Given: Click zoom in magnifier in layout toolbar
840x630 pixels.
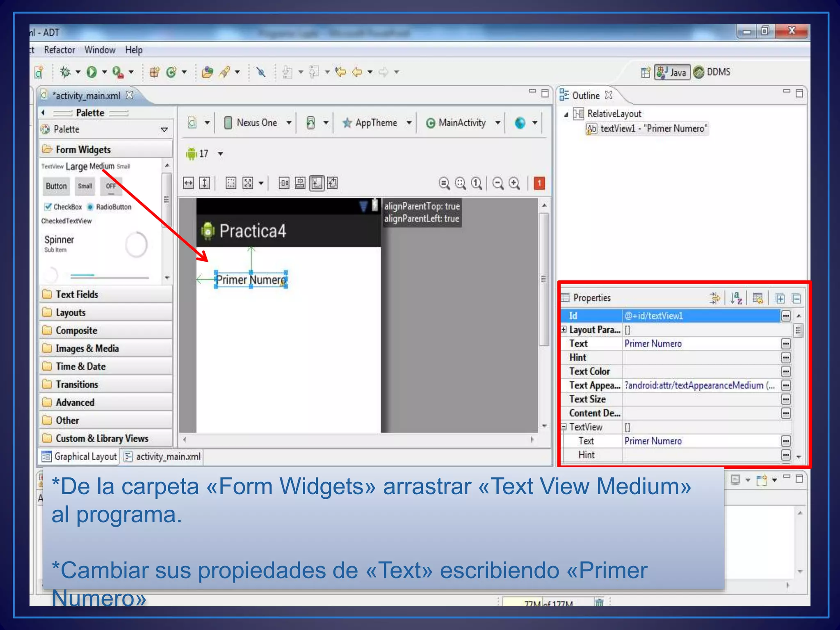Looking at the screenshot, I should (514, 183).
